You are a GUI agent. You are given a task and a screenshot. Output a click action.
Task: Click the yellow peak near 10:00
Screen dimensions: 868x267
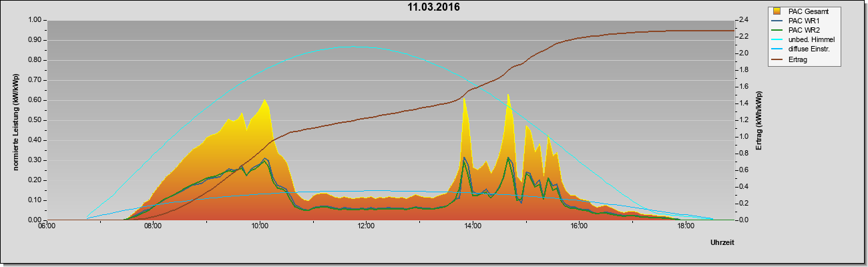(x=265, y=101)
